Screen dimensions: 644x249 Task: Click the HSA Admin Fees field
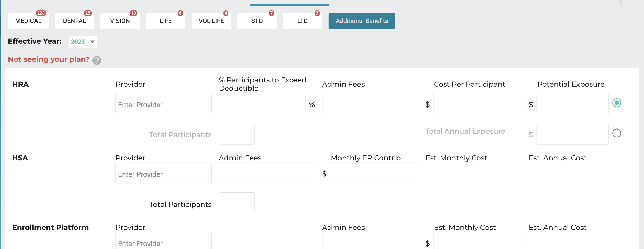point(267,173)
